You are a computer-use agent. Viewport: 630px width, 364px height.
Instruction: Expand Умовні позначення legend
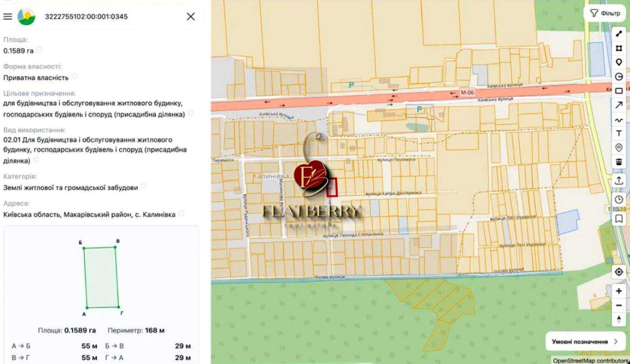585,342
